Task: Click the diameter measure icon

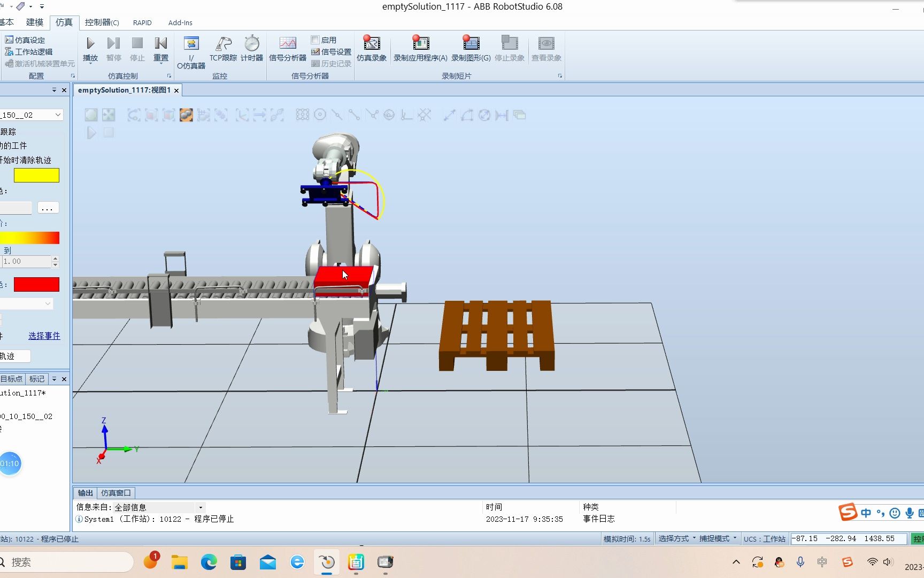Action: pyautogui.click(x=484, y=115)
